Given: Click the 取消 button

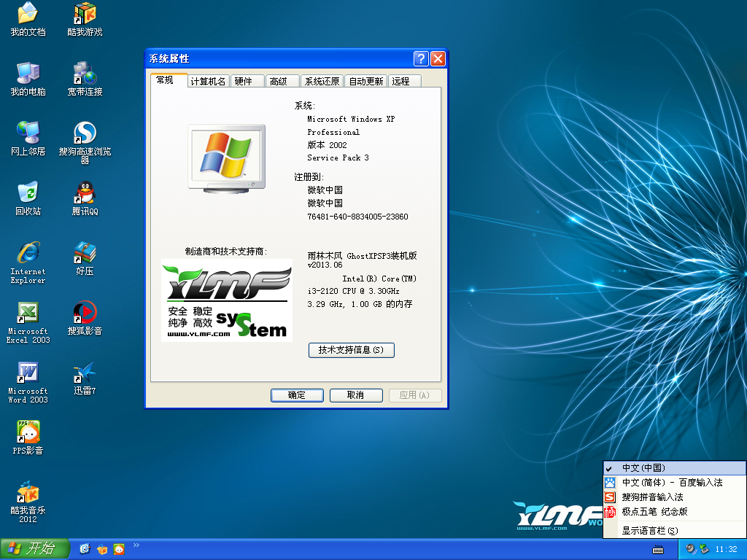Looking at the screenshot, I should [356, 395].
